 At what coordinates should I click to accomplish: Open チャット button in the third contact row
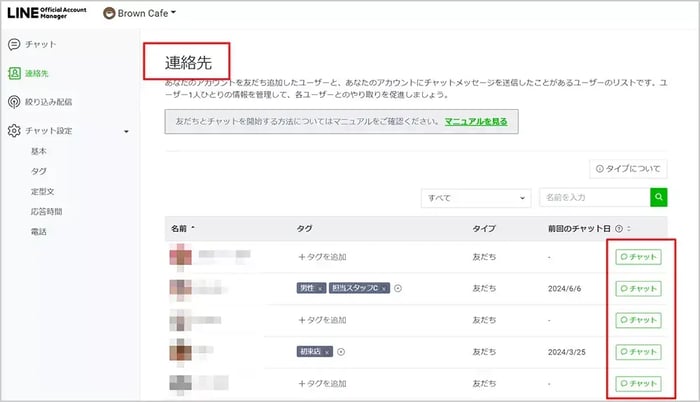(638, 320)
